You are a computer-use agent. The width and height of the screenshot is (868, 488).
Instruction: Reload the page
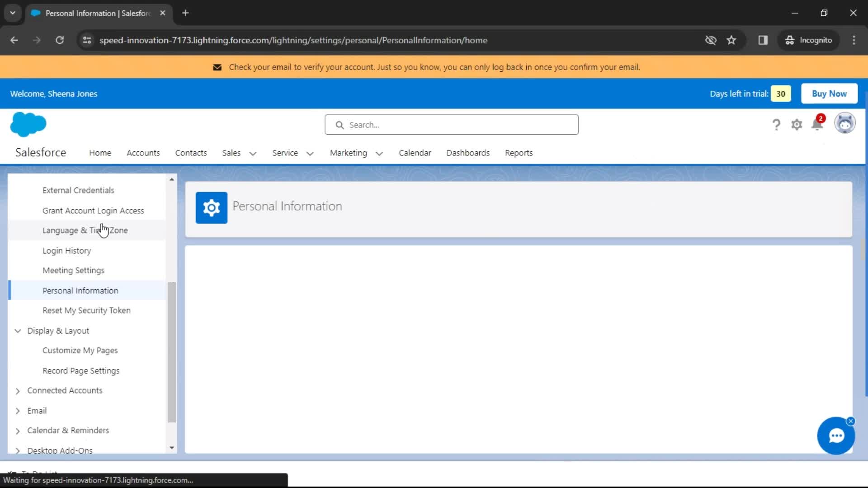click(x=60, y=40)
